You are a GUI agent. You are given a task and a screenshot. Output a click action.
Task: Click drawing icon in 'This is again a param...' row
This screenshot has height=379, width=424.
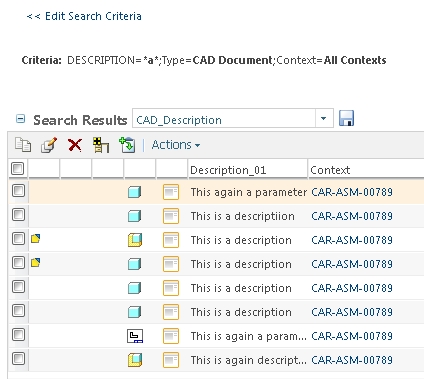tap(135, 336)
